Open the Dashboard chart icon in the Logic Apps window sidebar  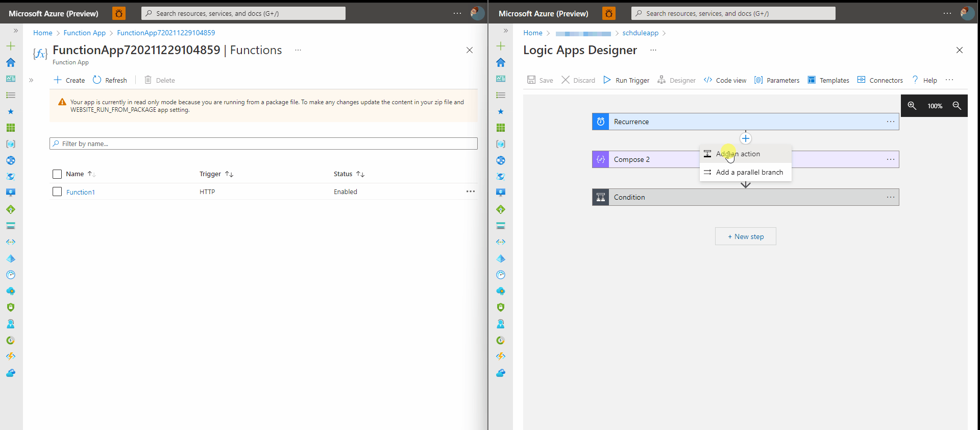(501, 79)
